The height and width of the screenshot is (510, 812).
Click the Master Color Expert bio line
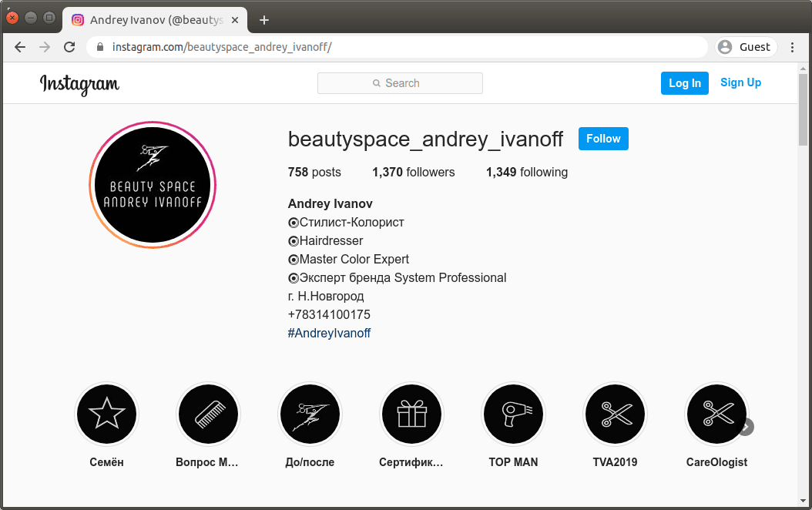click(348, 260)
